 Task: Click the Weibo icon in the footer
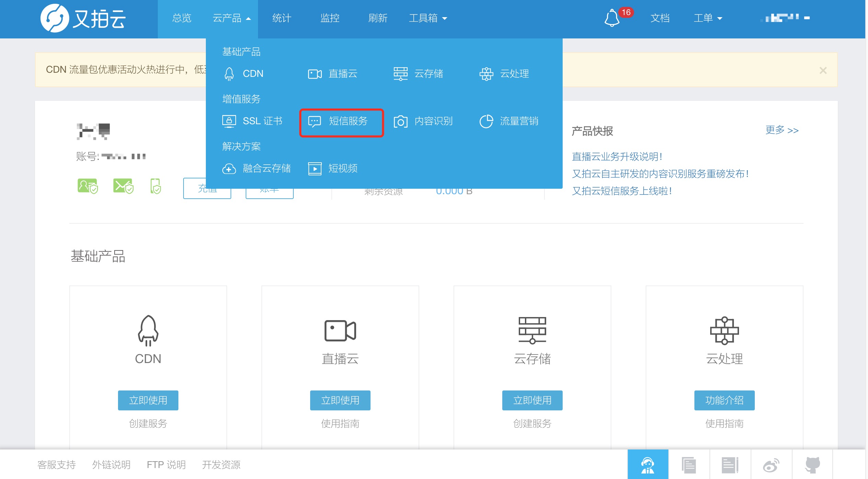pos(771,465)
